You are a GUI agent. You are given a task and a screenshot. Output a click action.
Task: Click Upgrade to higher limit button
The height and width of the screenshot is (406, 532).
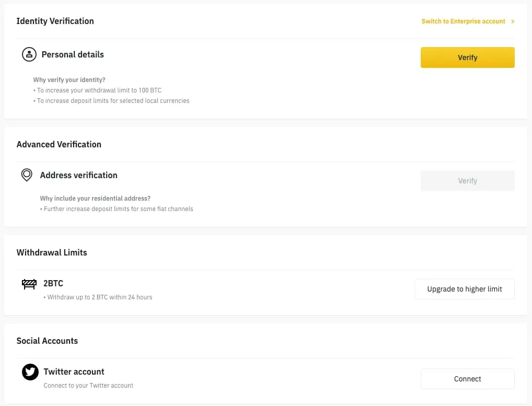tap(465, 289)
